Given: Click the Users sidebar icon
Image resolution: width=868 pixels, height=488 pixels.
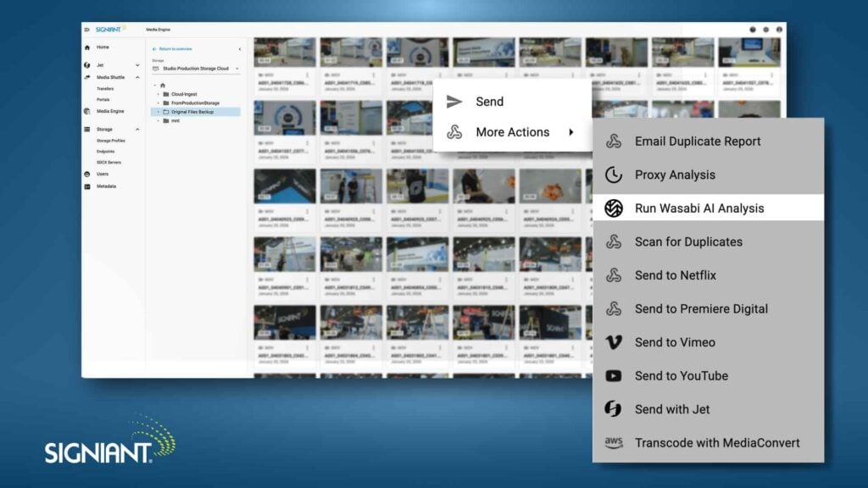Looking at the screenshot, I should [87, 175].
